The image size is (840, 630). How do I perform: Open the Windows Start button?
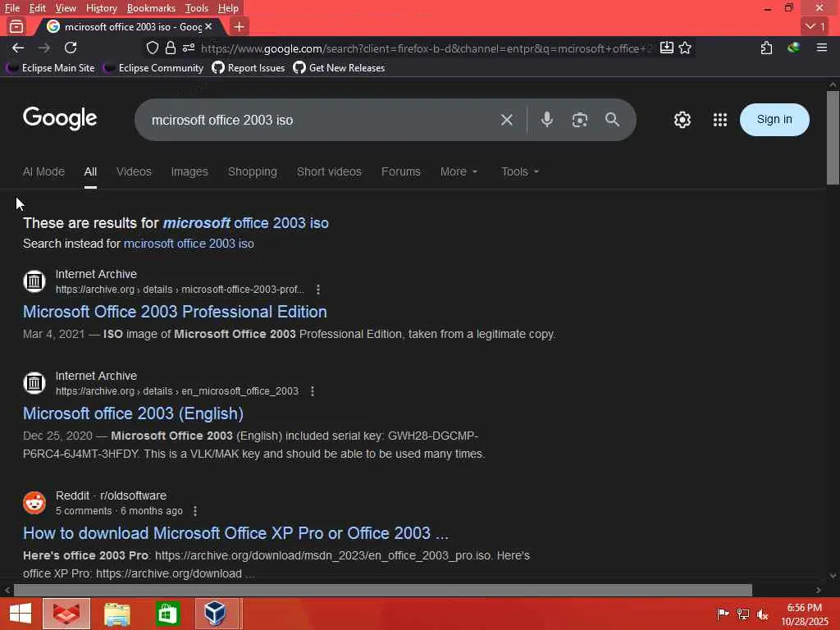tap(21, 614)
